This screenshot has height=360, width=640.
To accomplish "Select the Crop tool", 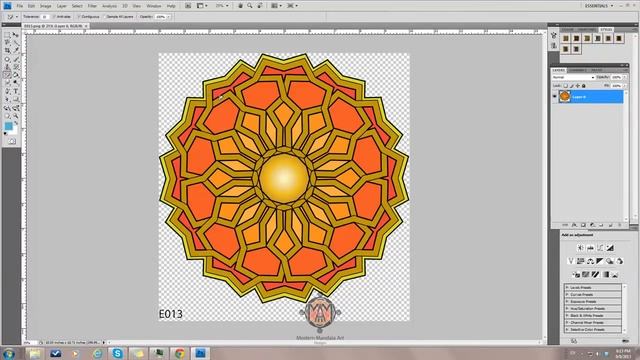I will click(x=7, y=51).
